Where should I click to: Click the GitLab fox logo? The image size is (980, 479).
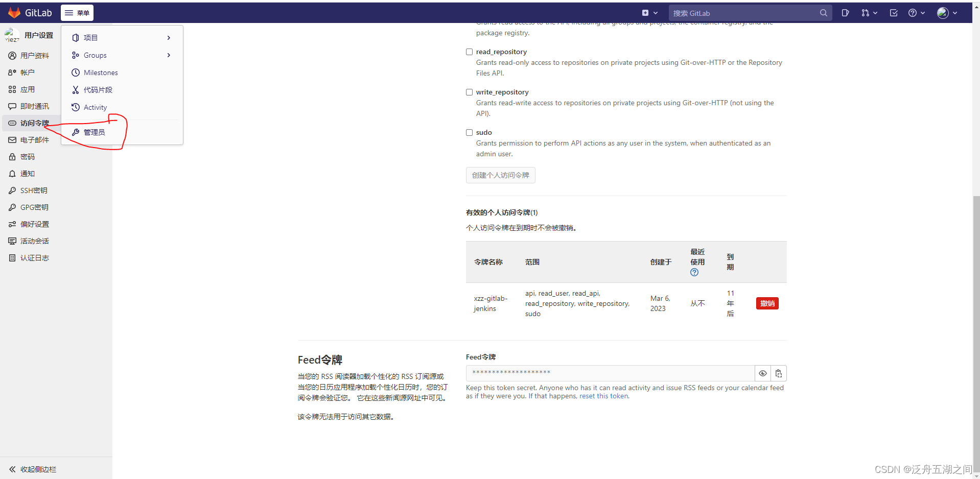(14, 13)
